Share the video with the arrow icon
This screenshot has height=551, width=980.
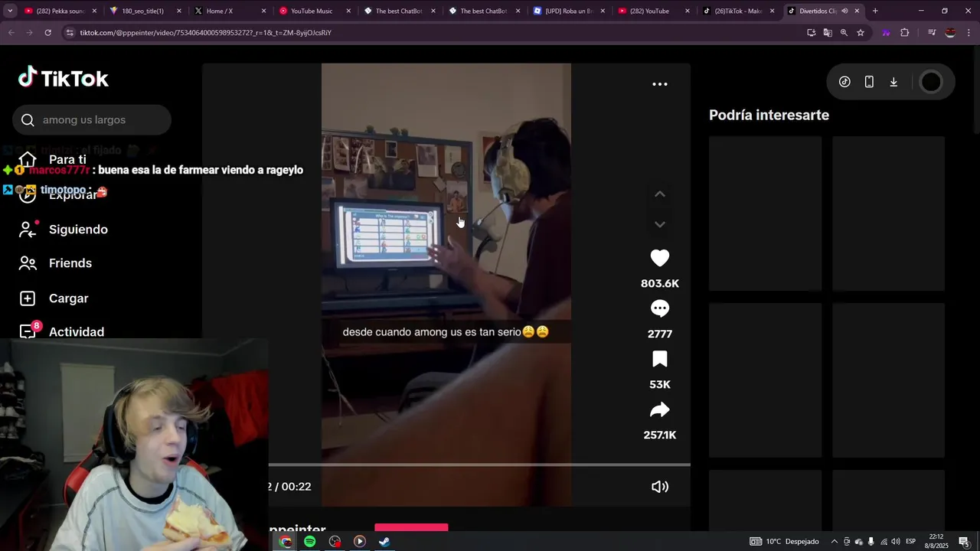tap(659, 410)
